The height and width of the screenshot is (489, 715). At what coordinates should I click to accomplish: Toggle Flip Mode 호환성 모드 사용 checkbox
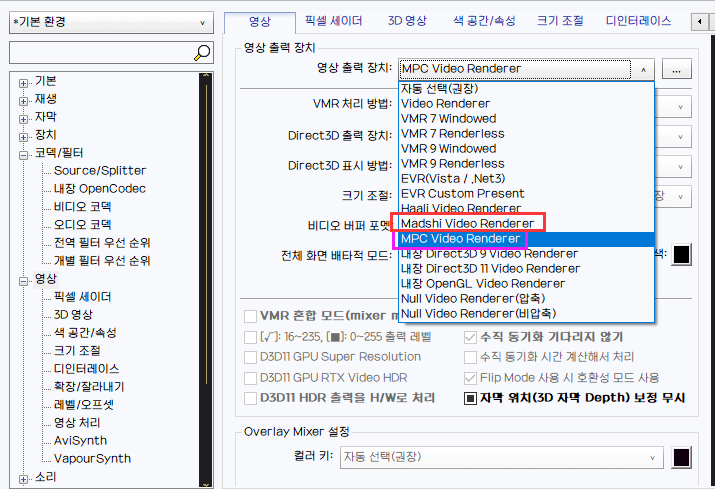click(x=470, y=378)
